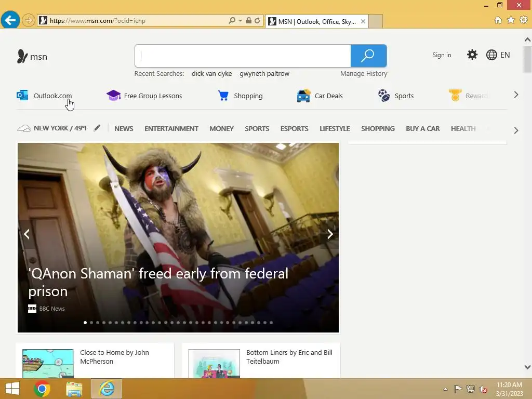
Task: Show hidden tray icons arrow
Action: click(x=445, y=389)
